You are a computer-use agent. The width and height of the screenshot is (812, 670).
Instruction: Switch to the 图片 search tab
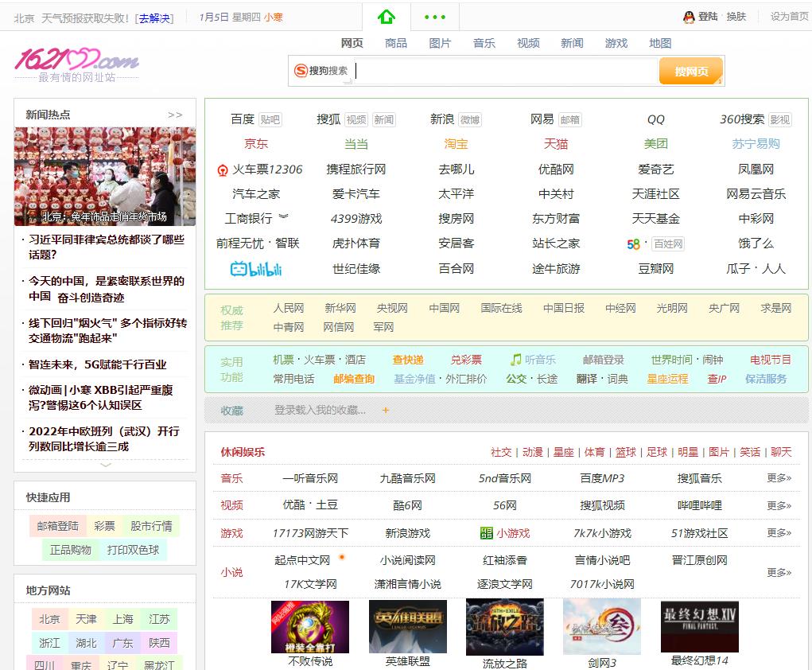tap(440, 43)
